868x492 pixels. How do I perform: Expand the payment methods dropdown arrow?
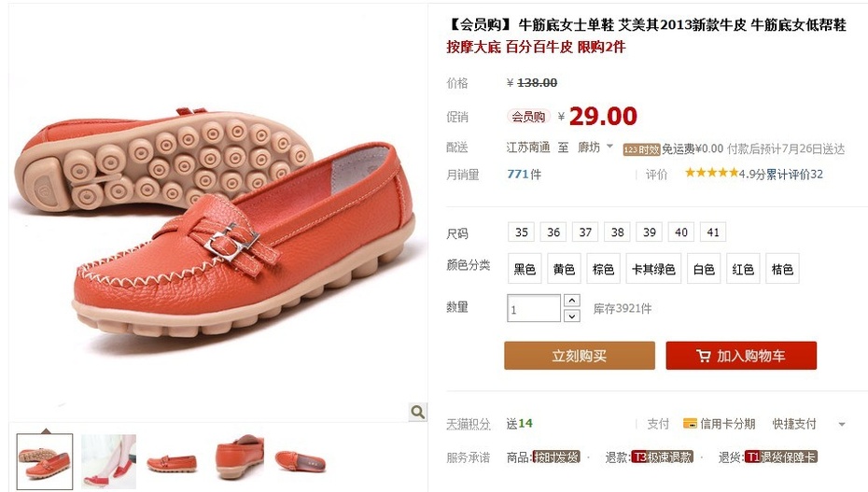842,425
